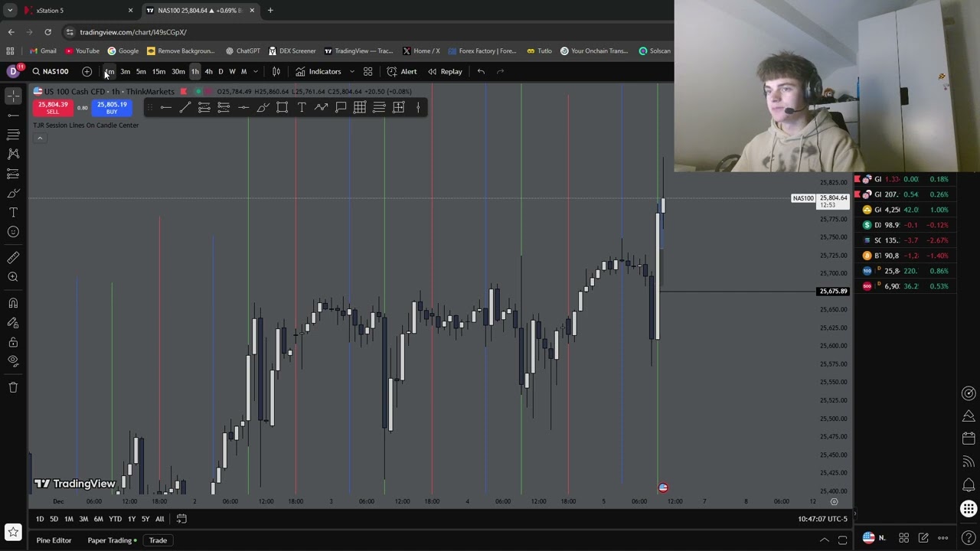
Task: Open the calendar panel in right sidebar
Action: [969, 439]
